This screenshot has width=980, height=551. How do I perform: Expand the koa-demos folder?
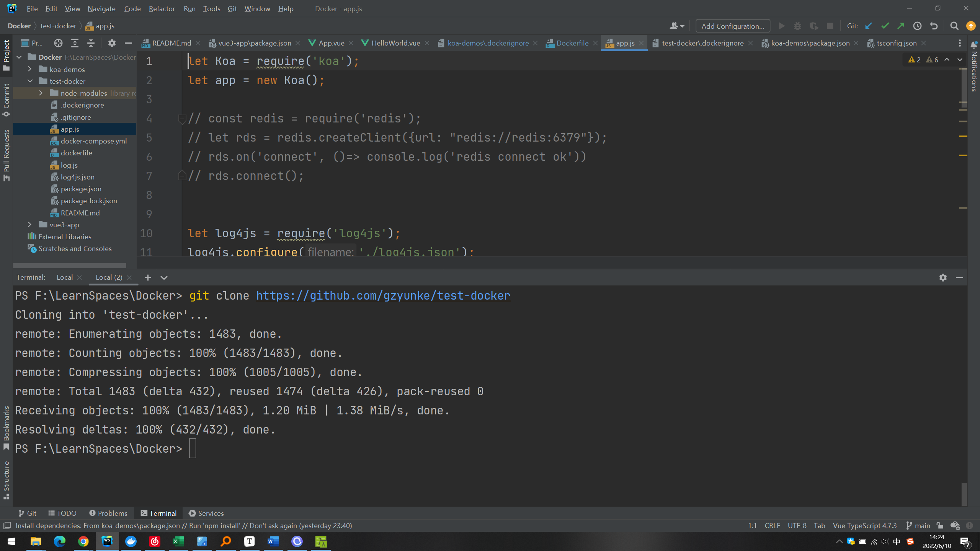[30, 69]
